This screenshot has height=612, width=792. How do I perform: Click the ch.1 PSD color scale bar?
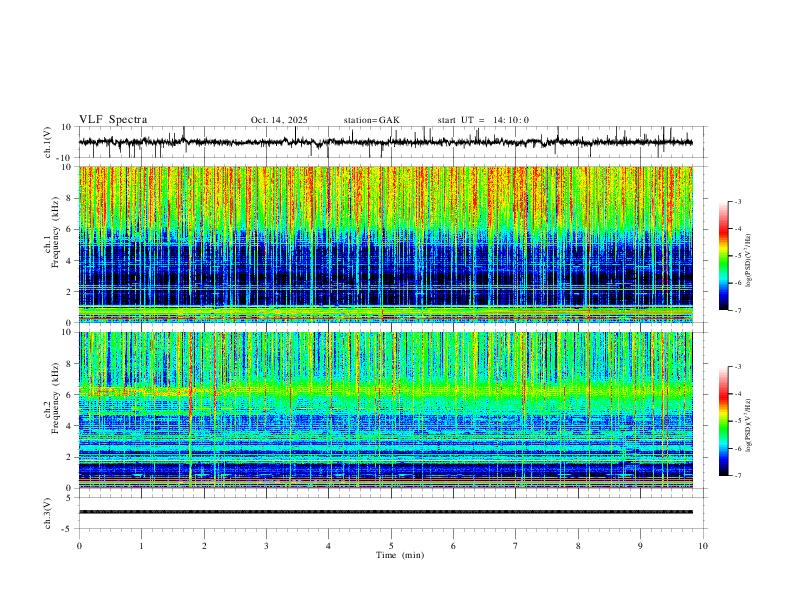[x=723, y=256]
